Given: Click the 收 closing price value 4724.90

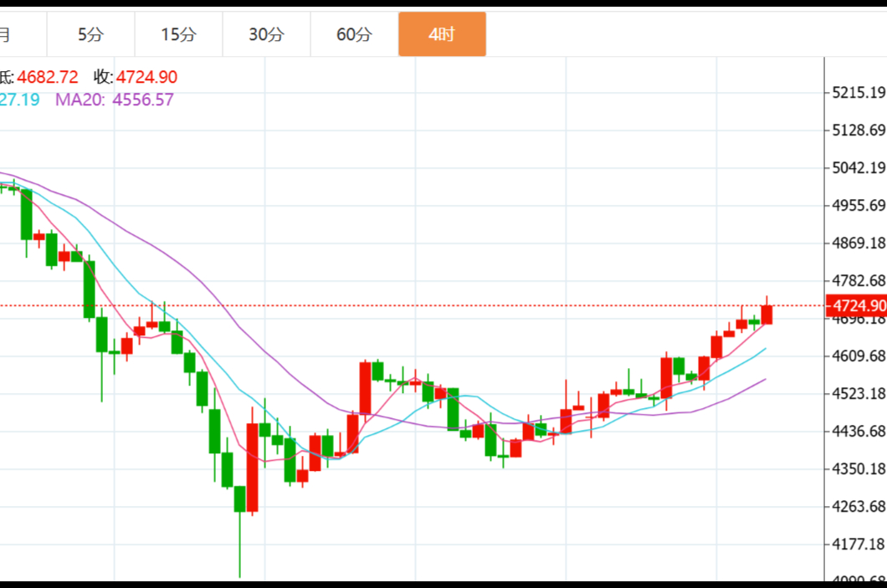Looking at the screenshot, I should pyautogui.click(x=146, y=77).
